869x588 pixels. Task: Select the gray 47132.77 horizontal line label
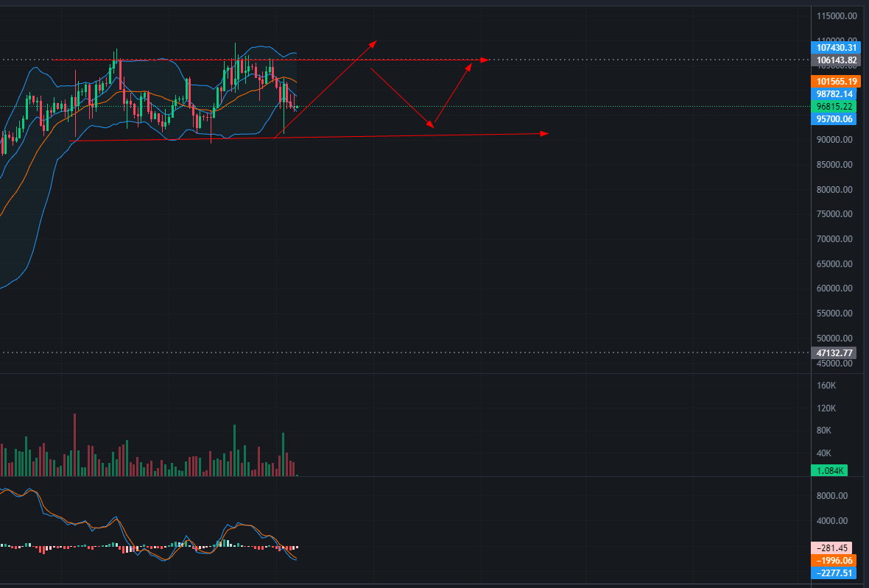coord(834,353)
